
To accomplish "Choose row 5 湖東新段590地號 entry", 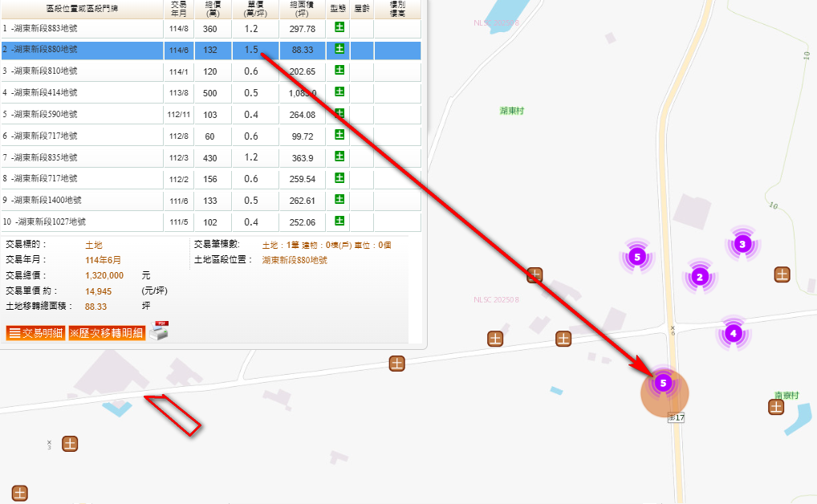I will click(80, 114).
